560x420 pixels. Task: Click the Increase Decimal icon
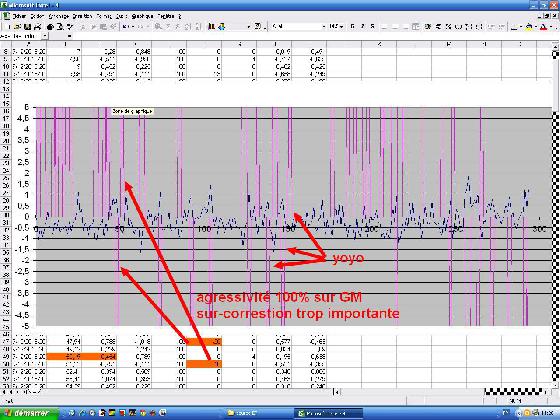point(468,26)
